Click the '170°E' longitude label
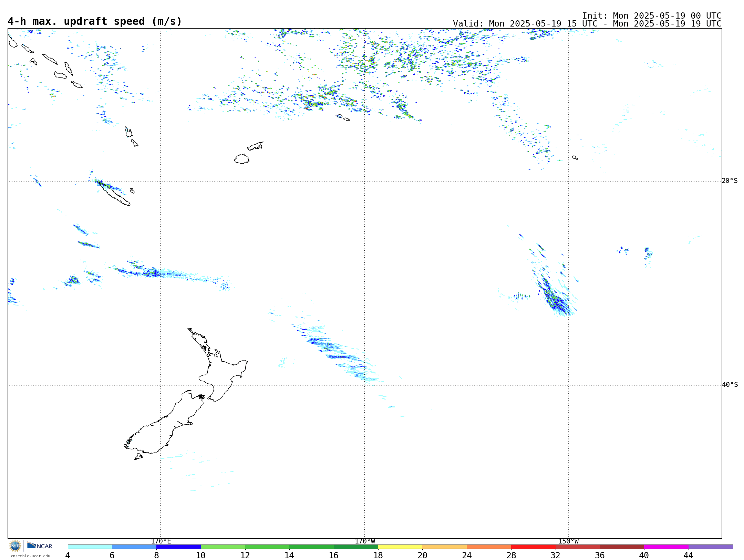This screenshot has width=744, height=560. click(161, 541)
